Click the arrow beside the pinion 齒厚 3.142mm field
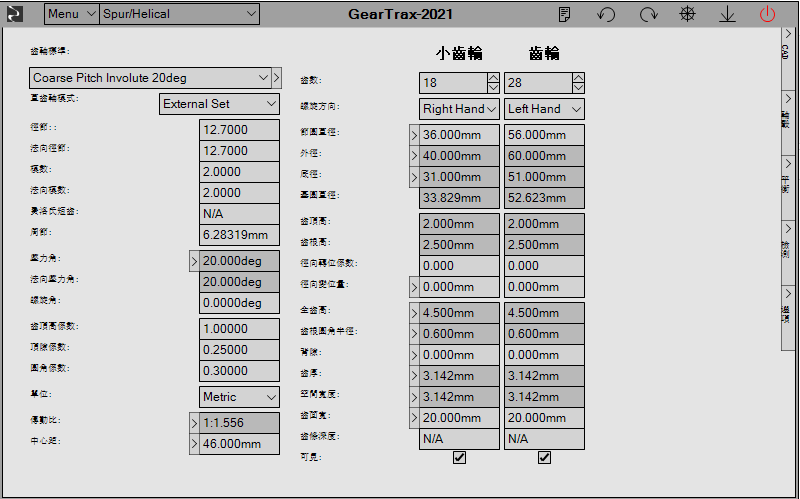Viewport: 800px width, 499px height. 414,376
